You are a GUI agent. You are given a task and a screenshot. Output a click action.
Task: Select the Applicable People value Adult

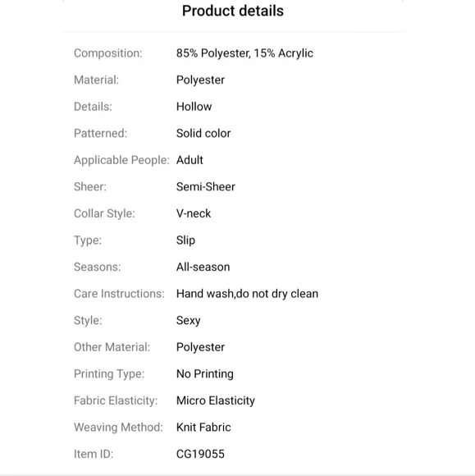click(190, 160)
